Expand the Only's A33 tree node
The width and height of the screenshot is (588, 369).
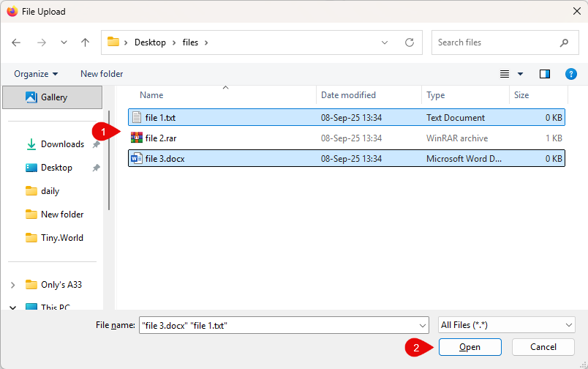(x=13, y=285)
